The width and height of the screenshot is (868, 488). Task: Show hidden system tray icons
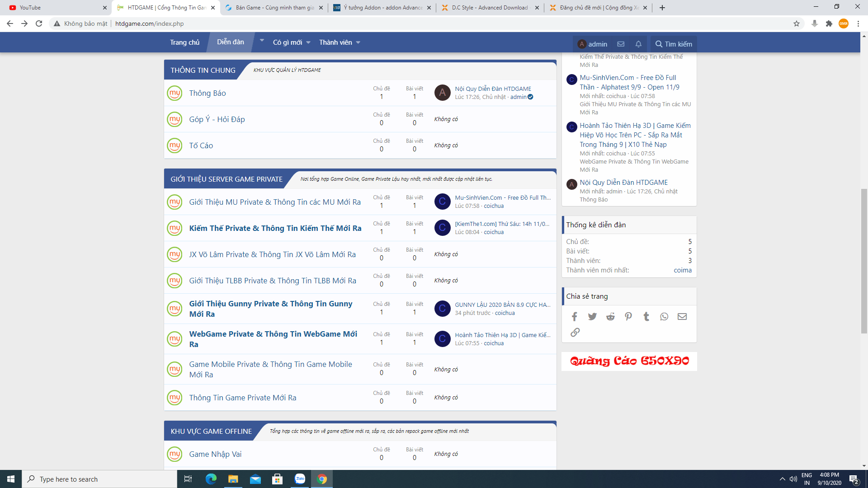coord(782,479)
